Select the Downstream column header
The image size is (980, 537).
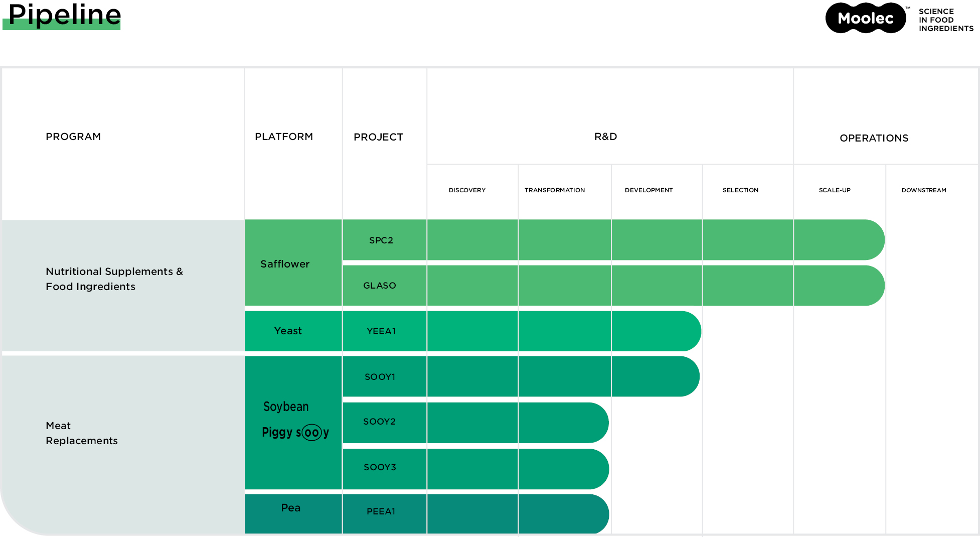[x=924, y=190]
